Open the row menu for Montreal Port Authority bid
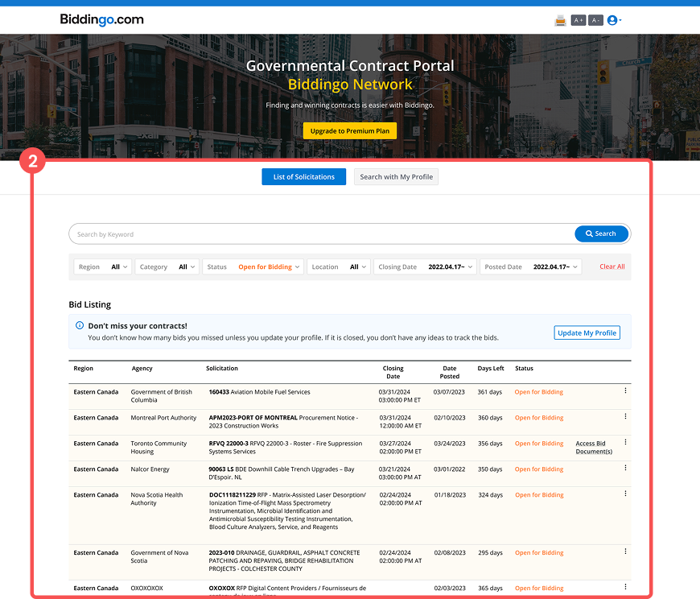The image size is (700, 599). point(625,417)
